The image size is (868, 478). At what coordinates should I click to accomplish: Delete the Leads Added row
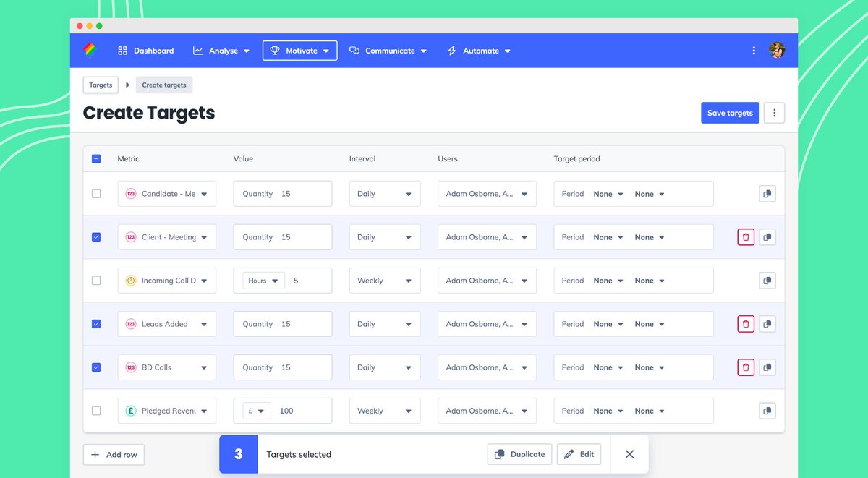(x=746, y=324)
